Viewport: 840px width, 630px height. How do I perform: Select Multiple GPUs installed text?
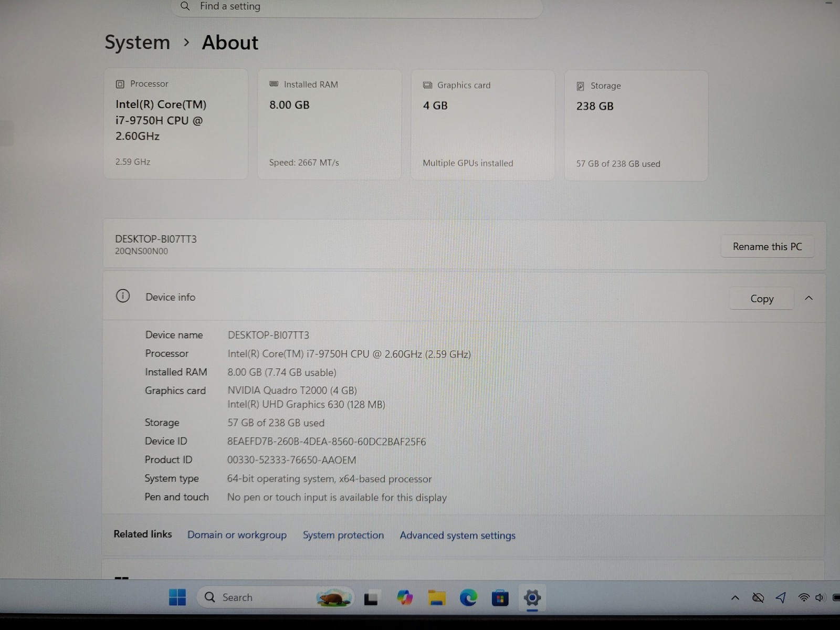click(468, 163)
